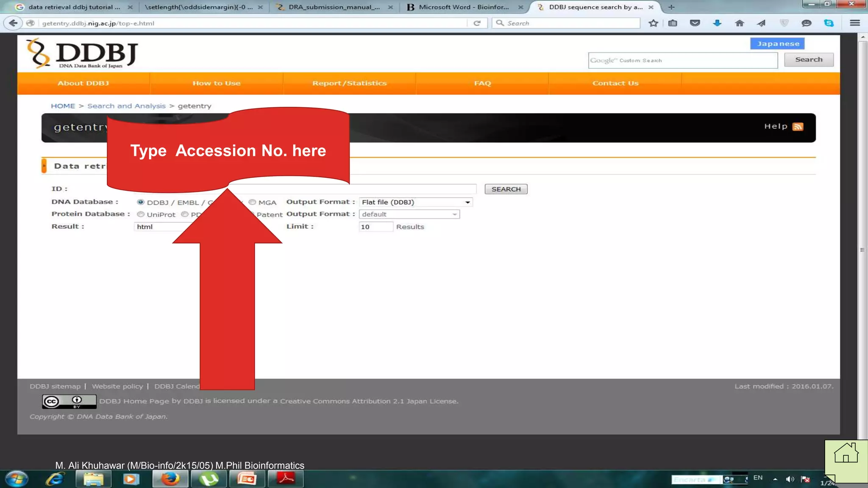Click the Creative Commons license badge

click(69, 401)
